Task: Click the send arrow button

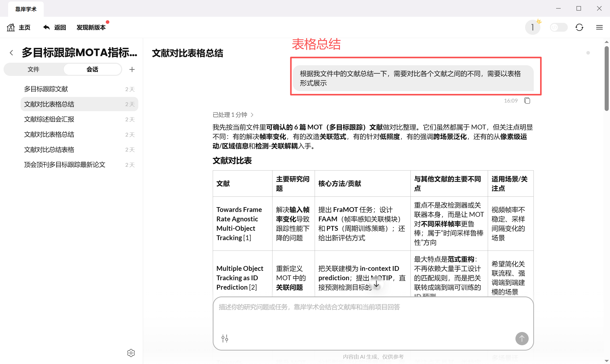Action: [x=522, y=338]
